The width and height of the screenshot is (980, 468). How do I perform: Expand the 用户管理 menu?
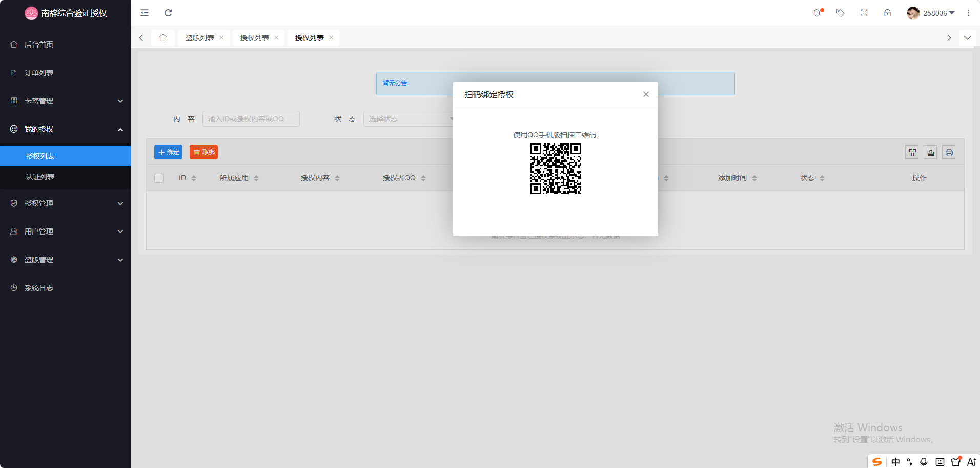point(66,231)
